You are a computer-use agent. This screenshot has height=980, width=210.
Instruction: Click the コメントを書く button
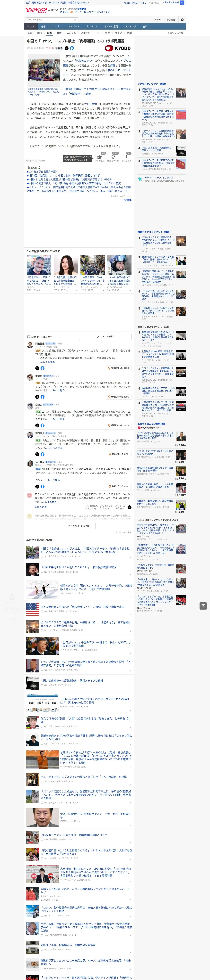click(105, 337)
